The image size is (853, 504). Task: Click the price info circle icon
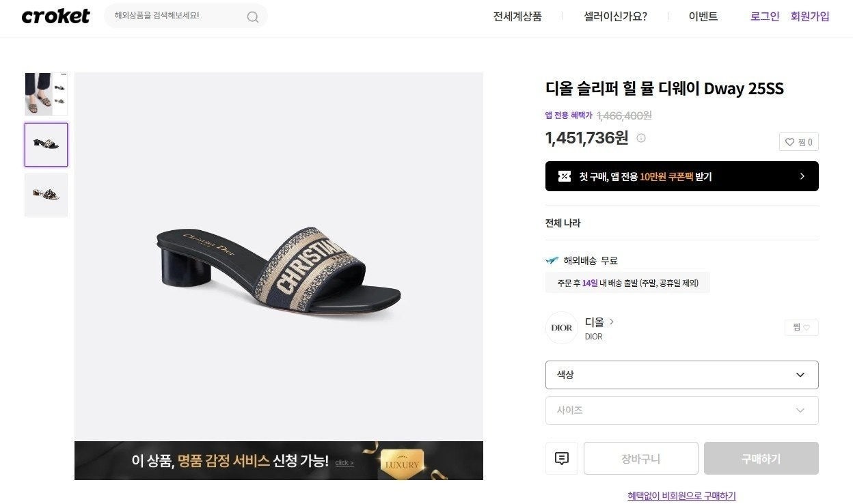coord(641,138)
